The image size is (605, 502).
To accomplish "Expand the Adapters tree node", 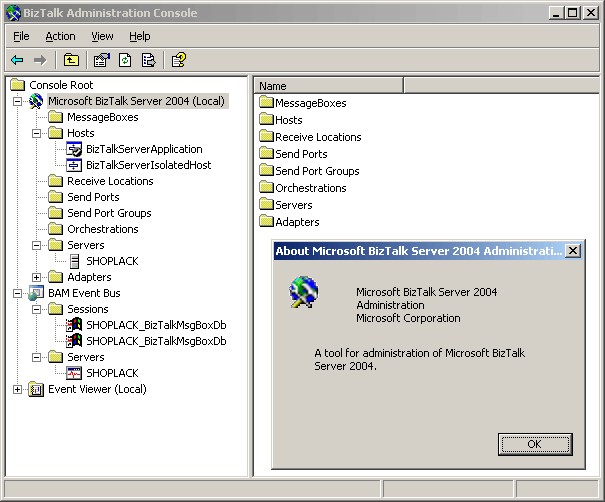I will click(36, 277).
